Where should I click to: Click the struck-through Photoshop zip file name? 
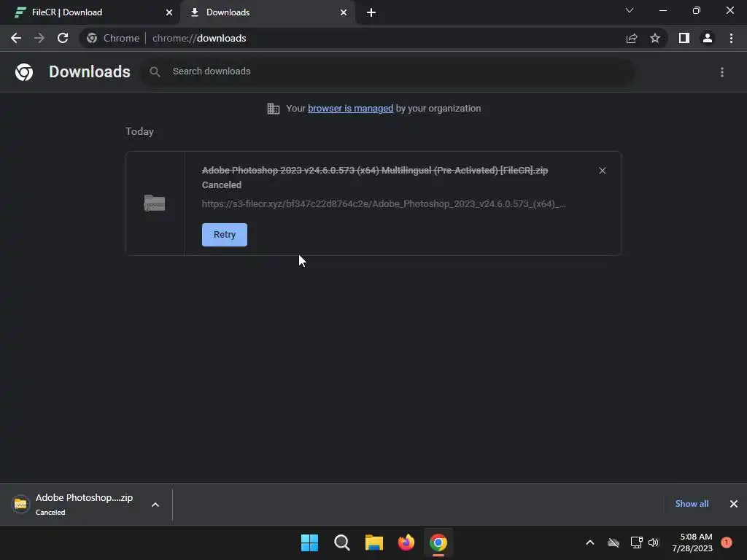tap(375, 170)
